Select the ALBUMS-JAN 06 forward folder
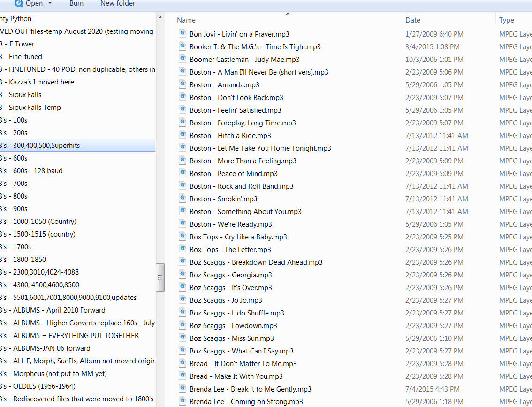 [52, 348]
